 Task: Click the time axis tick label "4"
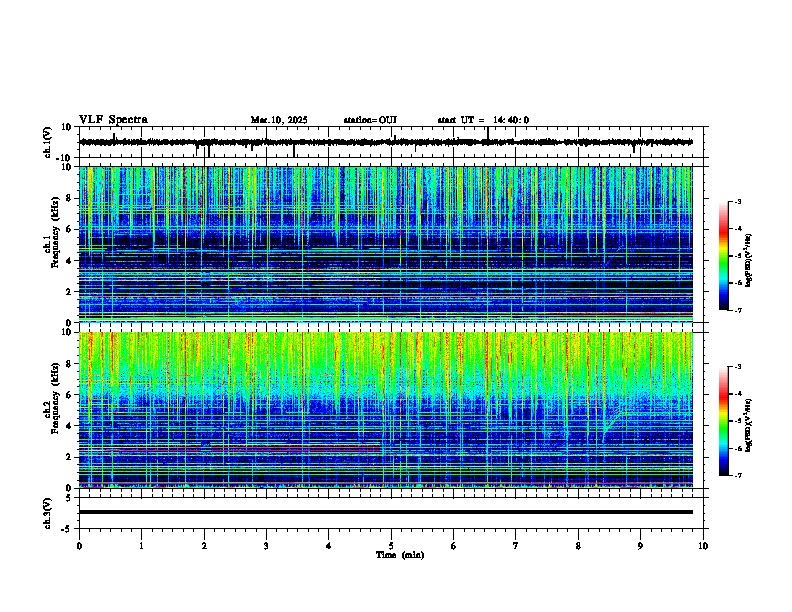[x=329, y=546]
